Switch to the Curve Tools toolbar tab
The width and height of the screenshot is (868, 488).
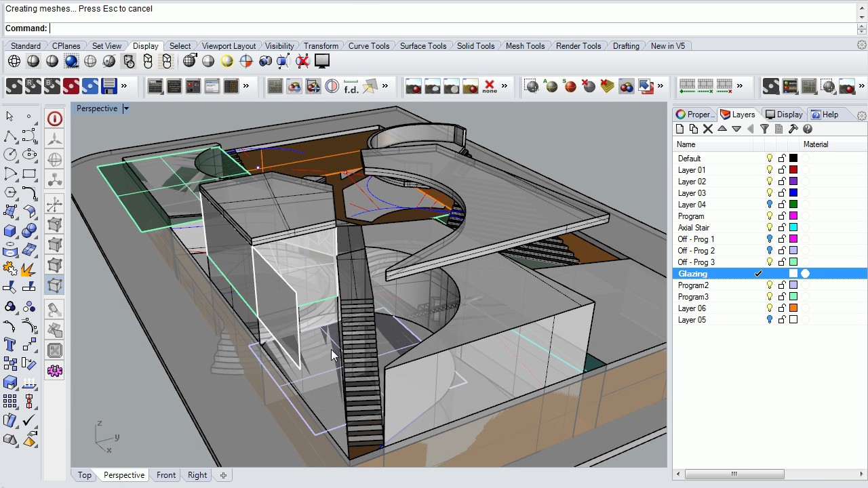[x=368, y=46]
